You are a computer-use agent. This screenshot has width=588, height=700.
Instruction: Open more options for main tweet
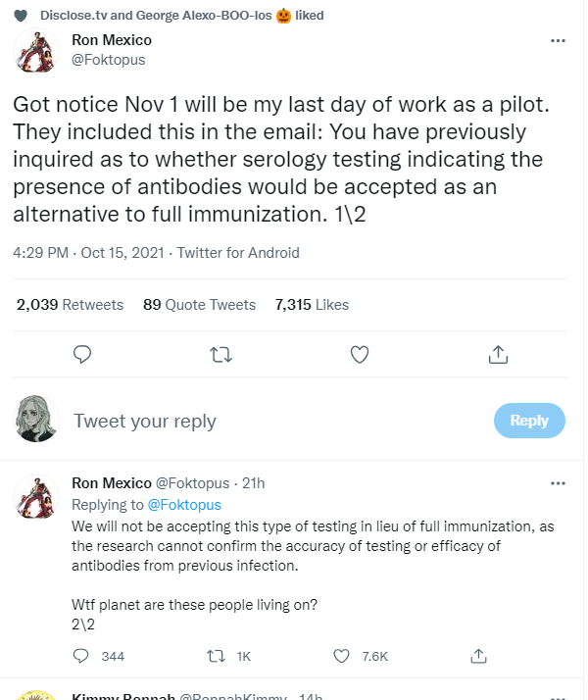click(558, 40)
